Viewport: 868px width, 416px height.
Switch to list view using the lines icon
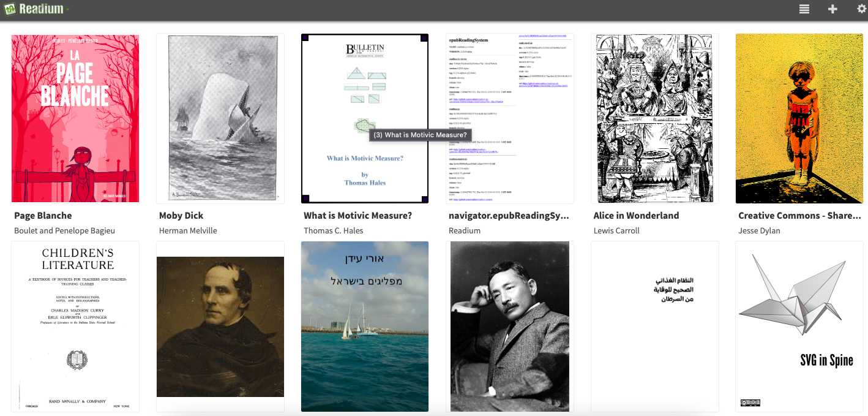(x=804, y=9)
